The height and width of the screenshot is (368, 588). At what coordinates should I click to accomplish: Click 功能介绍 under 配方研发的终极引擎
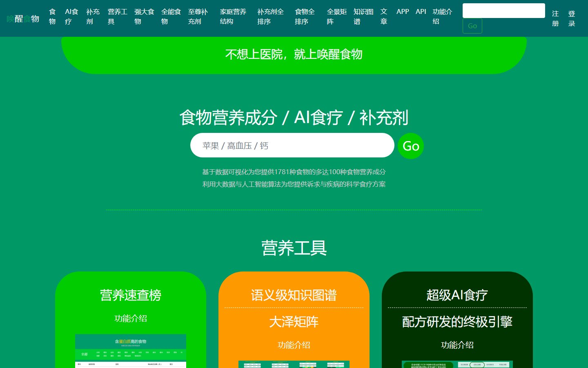click(x=457, y=345)
